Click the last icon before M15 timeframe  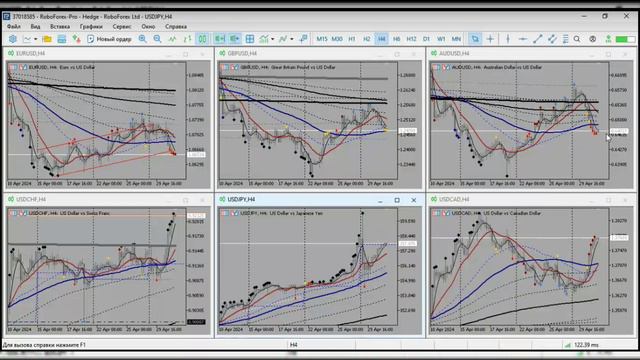click(x=303, y=39)
